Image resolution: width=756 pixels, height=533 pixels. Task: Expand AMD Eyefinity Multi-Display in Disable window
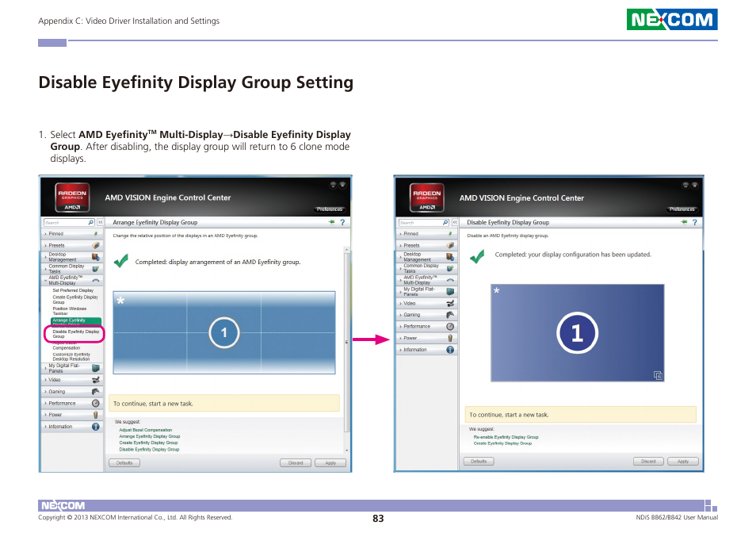tap(400, 280)
